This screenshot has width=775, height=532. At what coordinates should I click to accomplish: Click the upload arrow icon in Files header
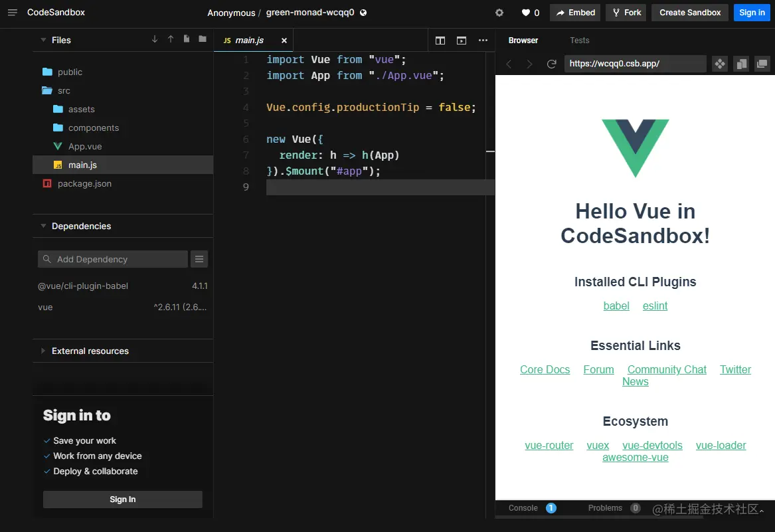(x=171, y=39)
